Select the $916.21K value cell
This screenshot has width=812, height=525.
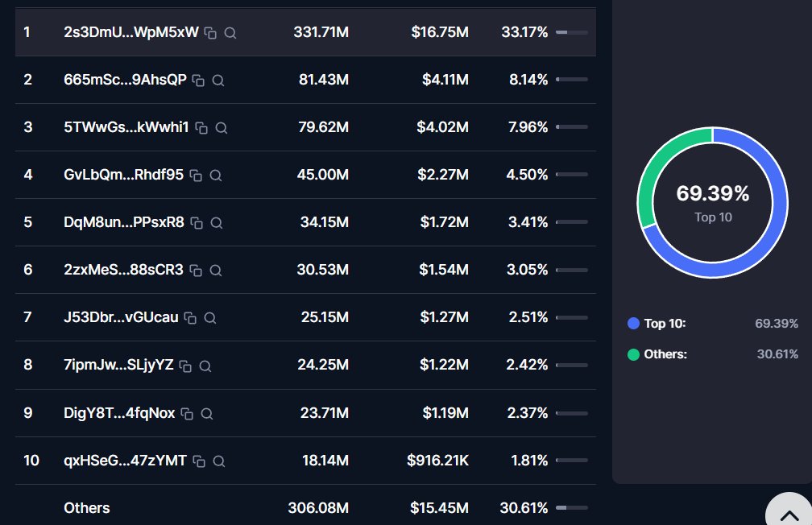point(437,461)
